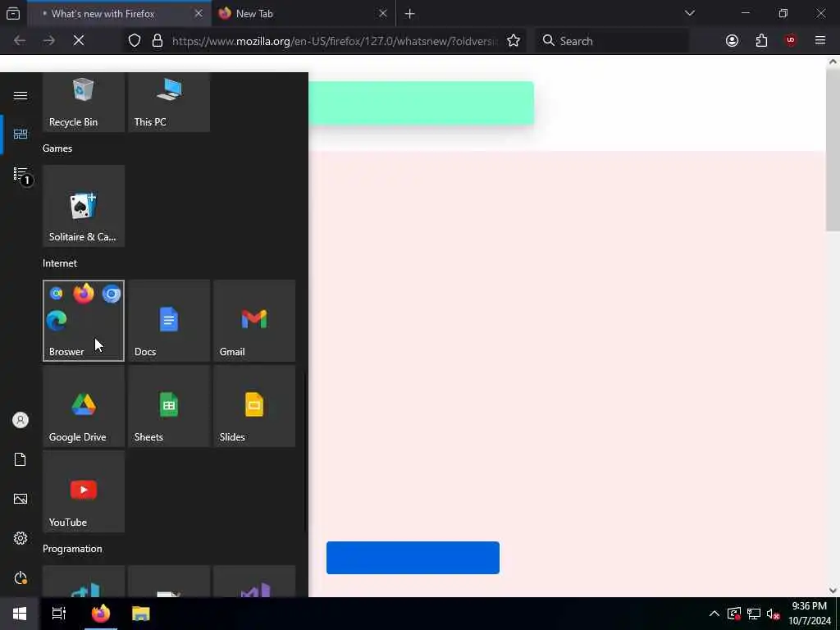Open Settings gear in Start sidebar
840x630 pixels.
pyautogui.click(x=21, y=538)
